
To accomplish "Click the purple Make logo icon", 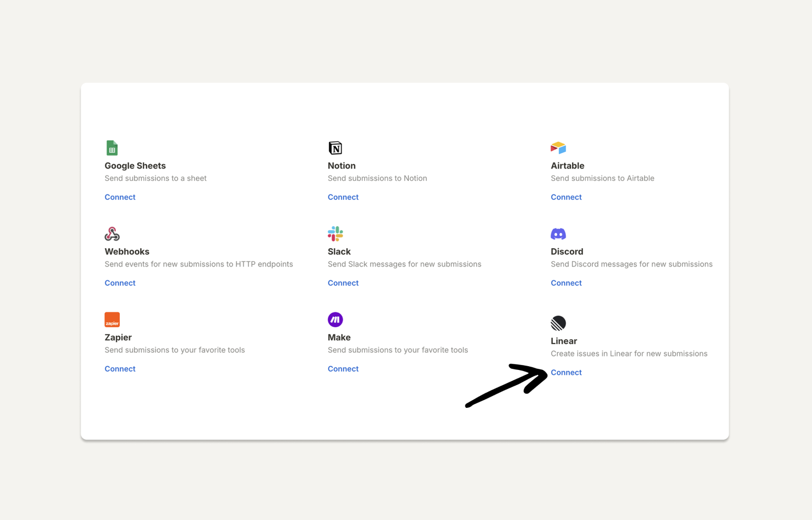I will [335, 320].
